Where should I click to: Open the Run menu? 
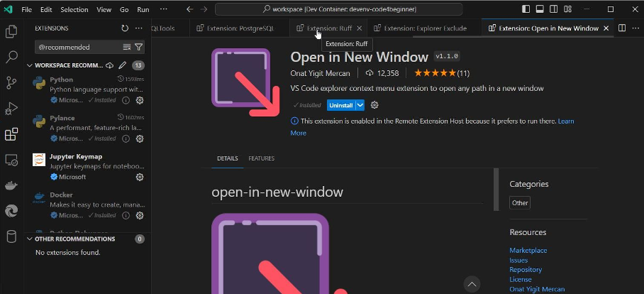point(143,9)
